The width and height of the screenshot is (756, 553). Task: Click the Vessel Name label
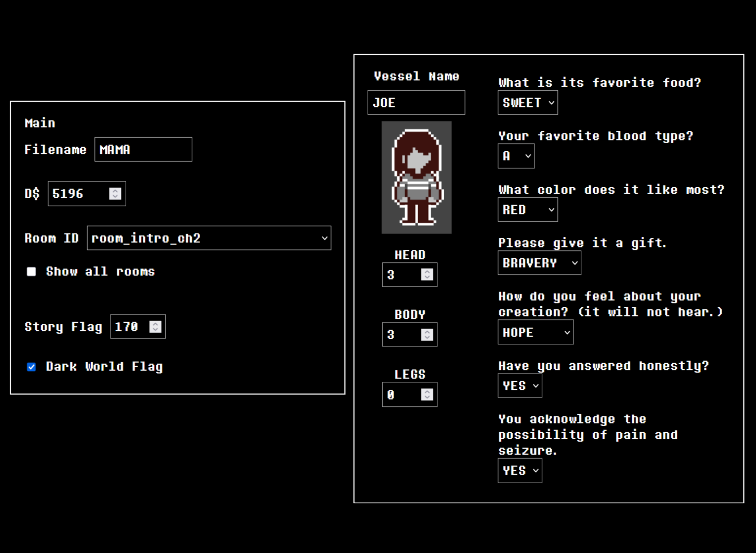click(416, 76)
